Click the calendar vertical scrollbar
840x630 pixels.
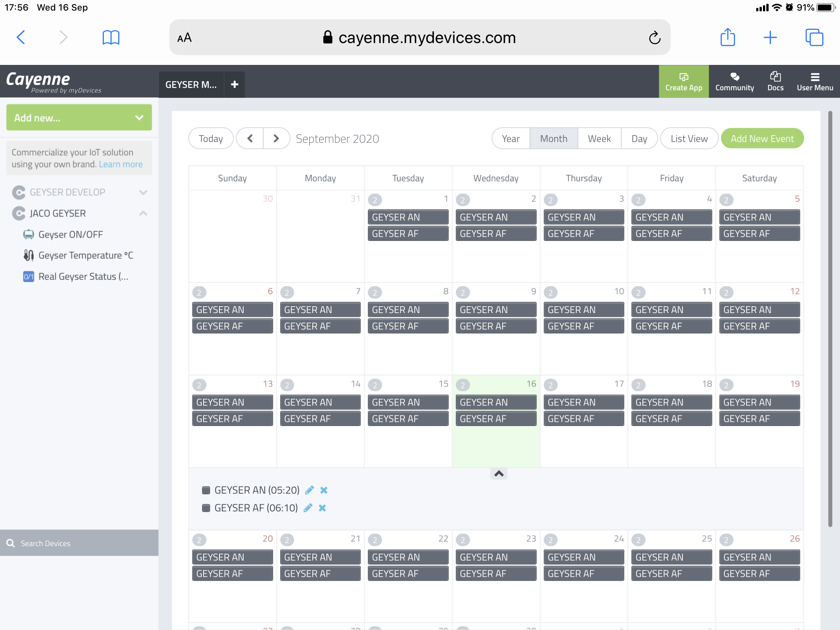830,319
